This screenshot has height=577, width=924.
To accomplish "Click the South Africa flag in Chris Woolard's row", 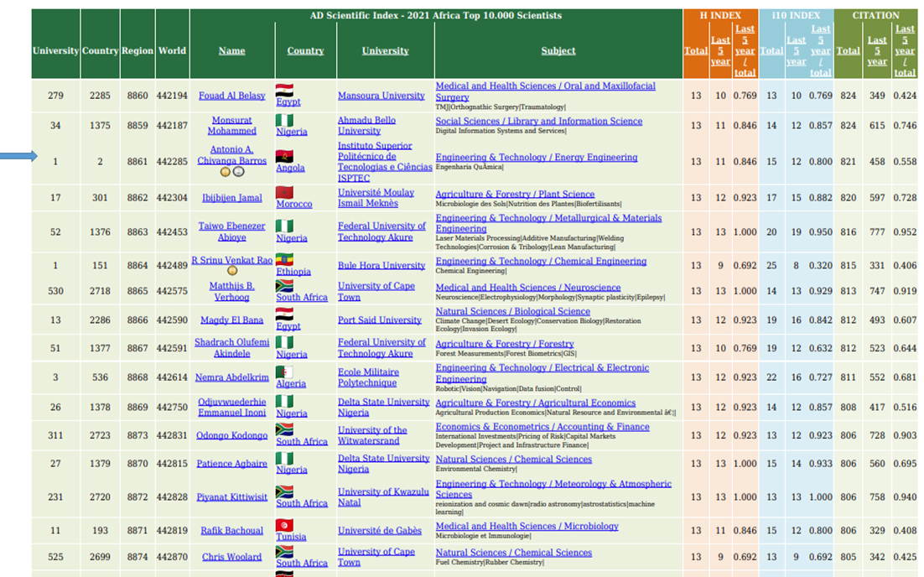I will tap(284, 552).
